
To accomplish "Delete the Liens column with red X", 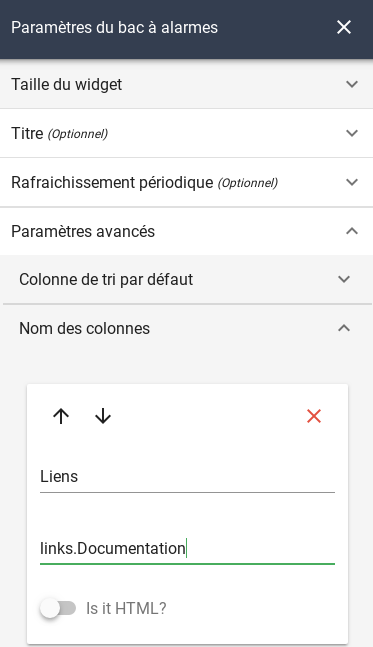I will point(314,416).
